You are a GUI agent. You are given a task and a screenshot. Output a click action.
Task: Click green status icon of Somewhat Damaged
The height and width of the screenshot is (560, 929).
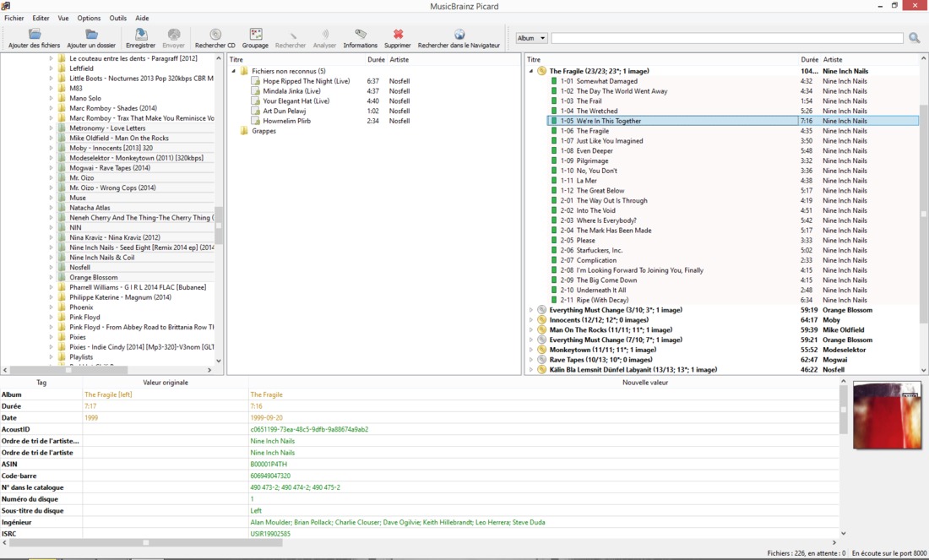[x=554, y=81]
